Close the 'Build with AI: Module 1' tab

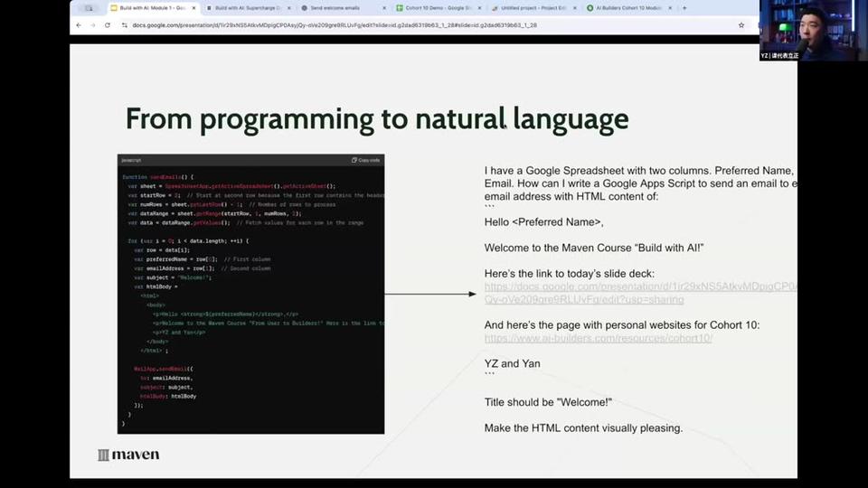pos(193,8)
